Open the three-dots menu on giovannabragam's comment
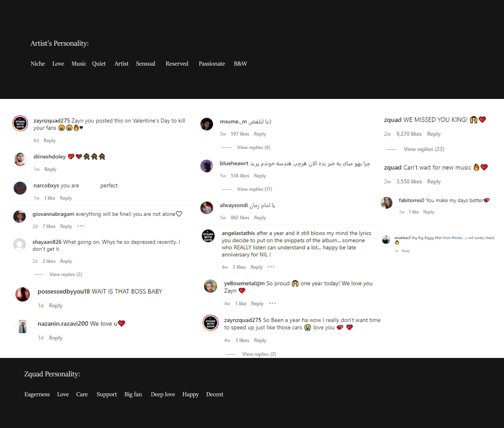Image resolution: width=504 pixels, height=428 pixels. click(80, 226)
